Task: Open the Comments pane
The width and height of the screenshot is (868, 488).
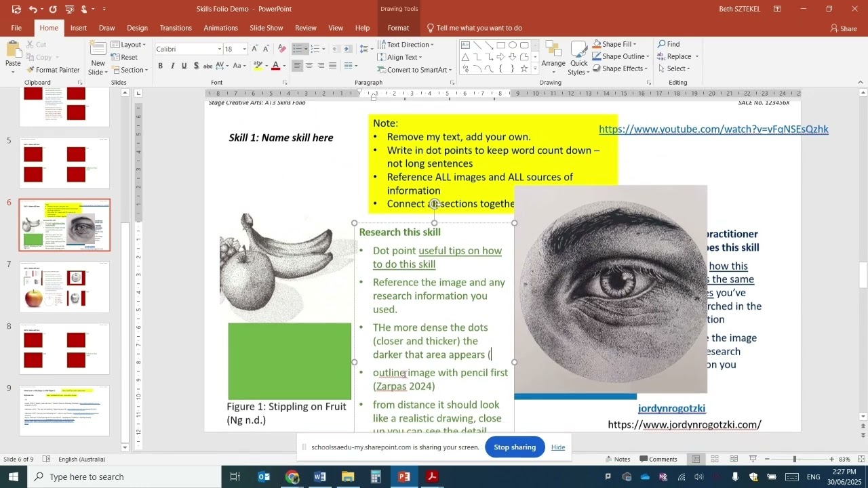Action: coord(658,459)
